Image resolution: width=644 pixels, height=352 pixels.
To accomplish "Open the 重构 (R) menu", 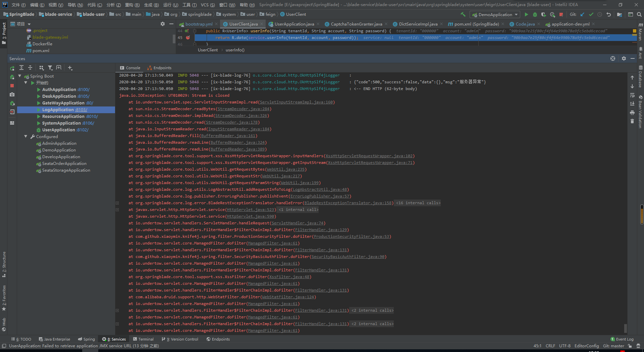I will 132,5.
